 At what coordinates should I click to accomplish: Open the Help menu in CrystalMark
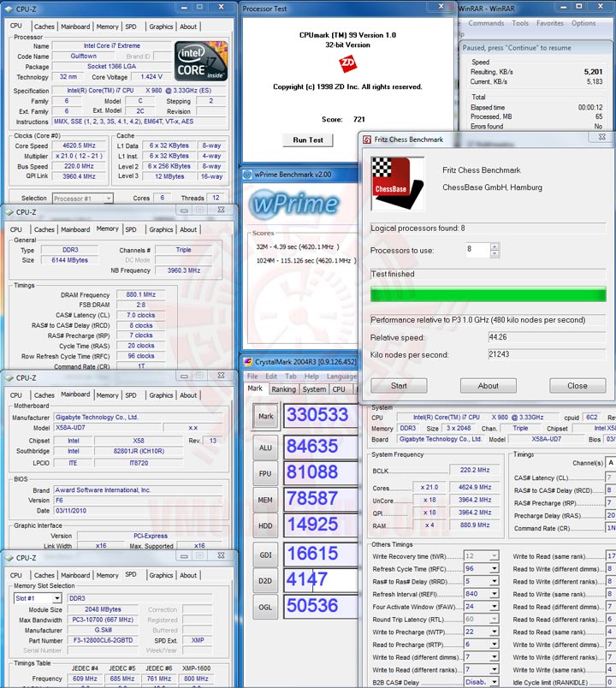(x=311, y=377)
